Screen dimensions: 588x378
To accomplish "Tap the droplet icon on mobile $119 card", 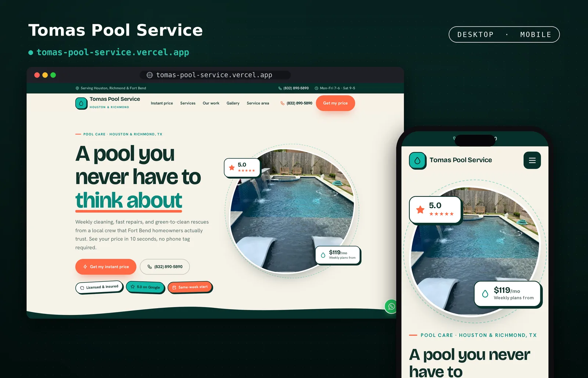I will [485, 294].
